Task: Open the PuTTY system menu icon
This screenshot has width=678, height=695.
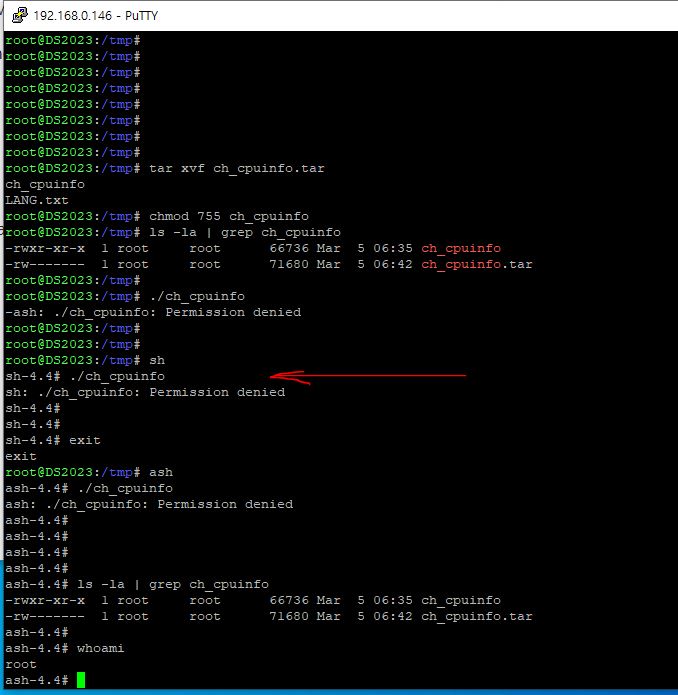Action: [19, 16]
